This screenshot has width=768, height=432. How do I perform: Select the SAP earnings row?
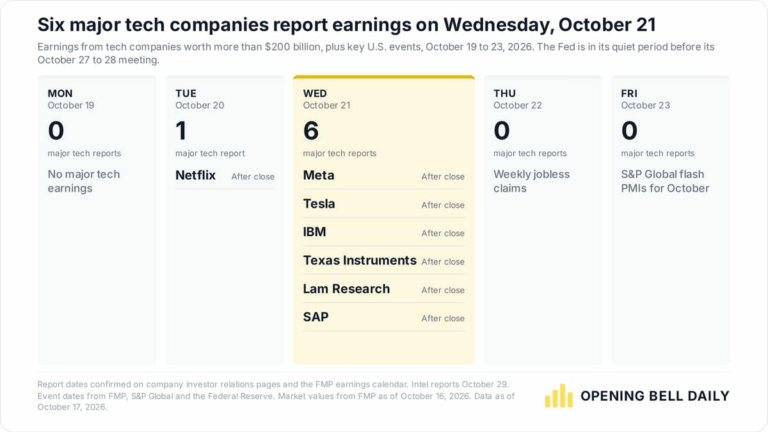[384, 317]
